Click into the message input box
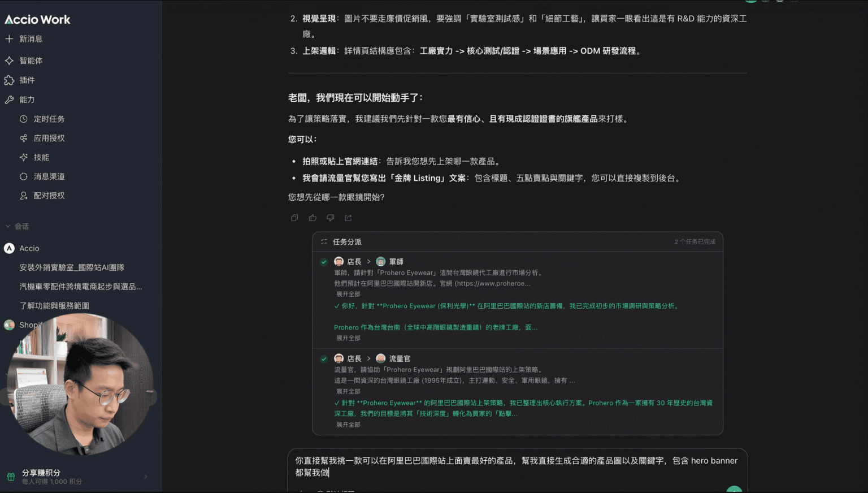The height and width of the screenshot is (493, 868). click(x=517, y=467)
